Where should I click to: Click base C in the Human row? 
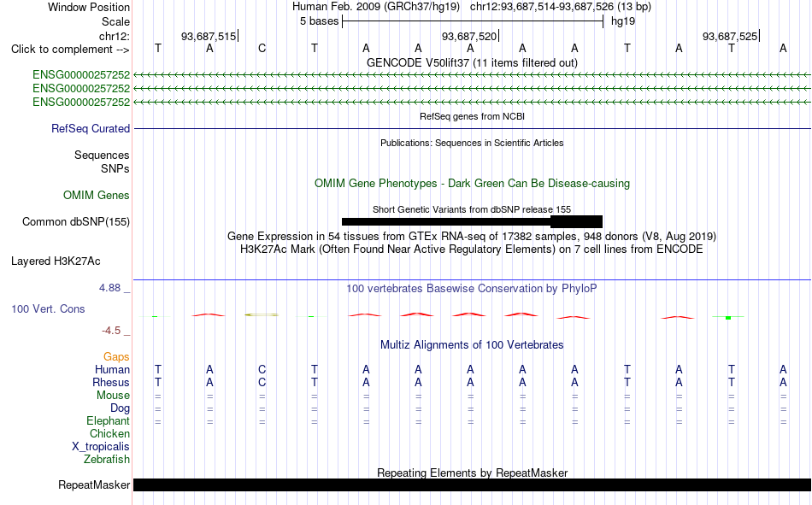point(262,369)
